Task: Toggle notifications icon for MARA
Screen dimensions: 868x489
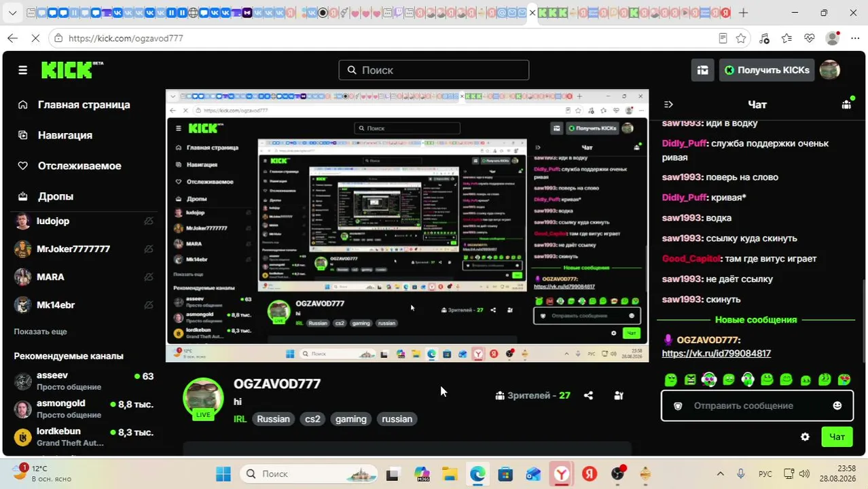Action: click(x=149, y=277)
